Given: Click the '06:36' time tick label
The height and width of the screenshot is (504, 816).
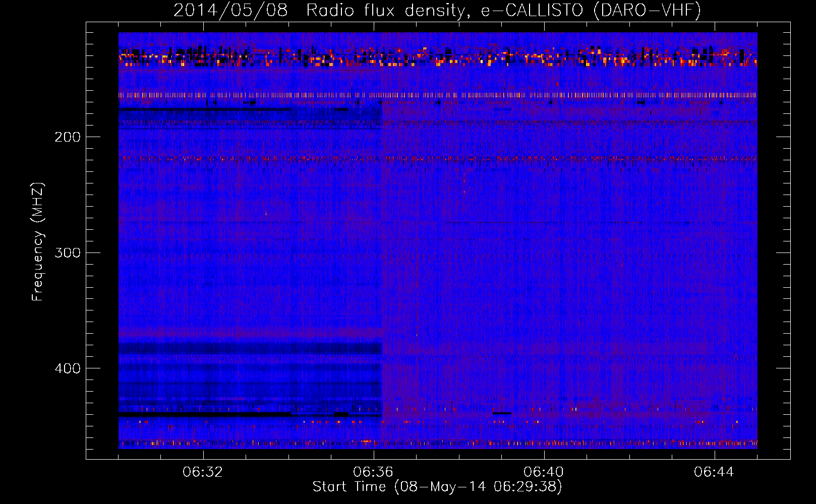Looking at the screenshot, I should click(373, 472).
